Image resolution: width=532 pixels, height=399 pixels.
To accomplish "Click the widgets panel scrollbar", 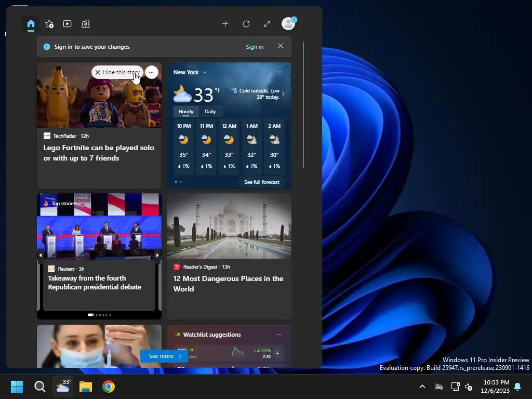I will pyautogui.click(x=303, y=105).
